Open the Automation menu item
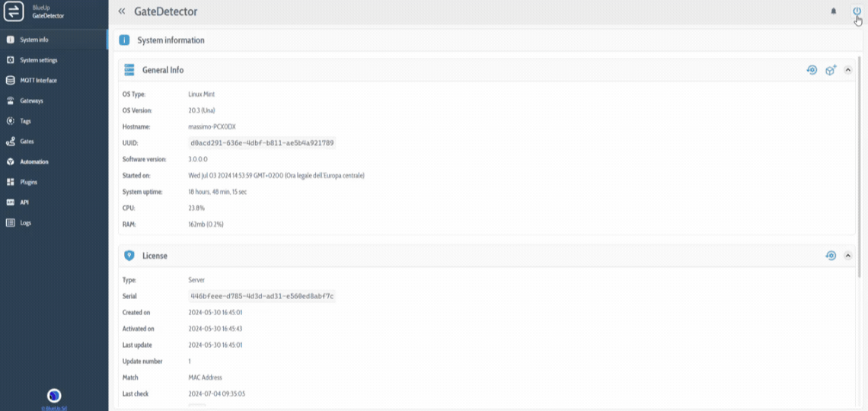Viewport: 868px width, 411px height. [x=34, y=162]
